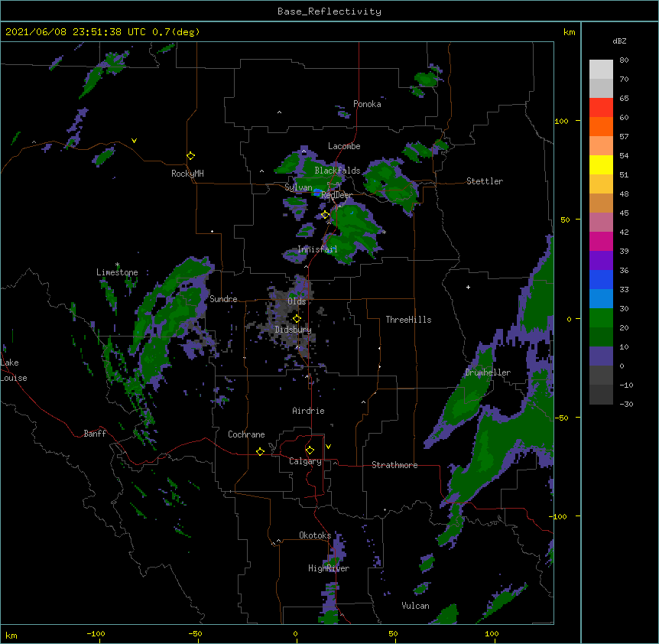Click the Innisfail label
The width and height of the screenshot is (659, 644).
click(x=317, y=249)
